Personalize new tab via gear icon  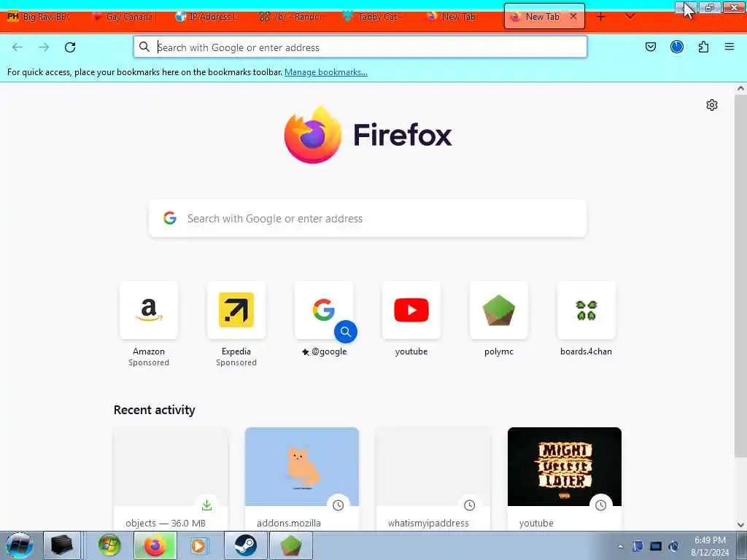712,105
